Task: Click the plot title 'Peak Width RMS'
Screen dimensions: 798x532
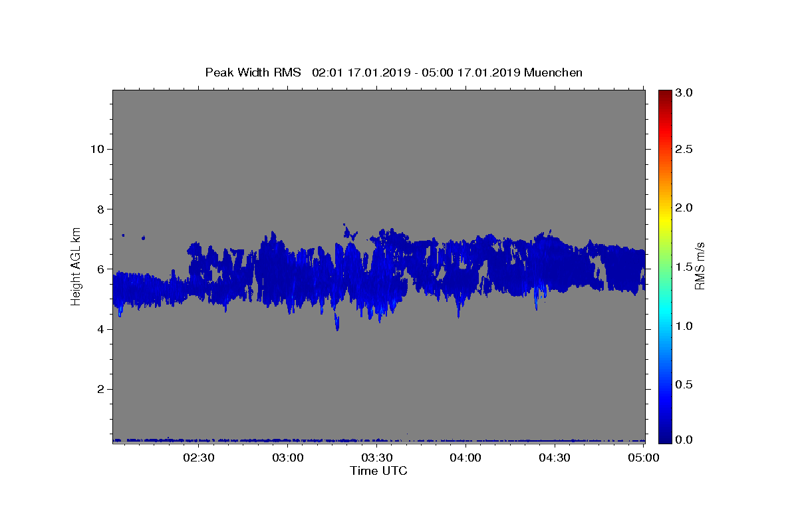Action: pos(253,72)
